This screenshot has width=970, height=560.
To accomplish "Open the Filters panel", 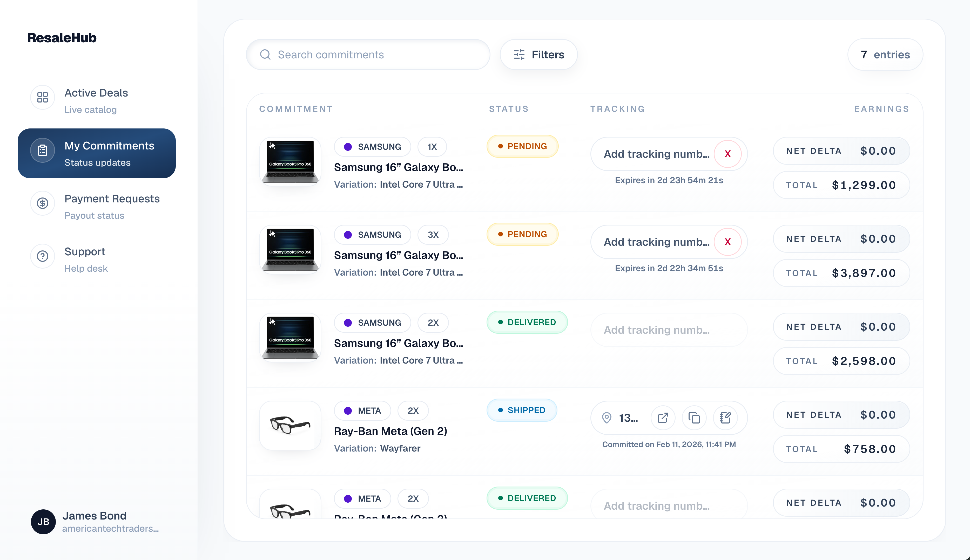I will point(539,54).
